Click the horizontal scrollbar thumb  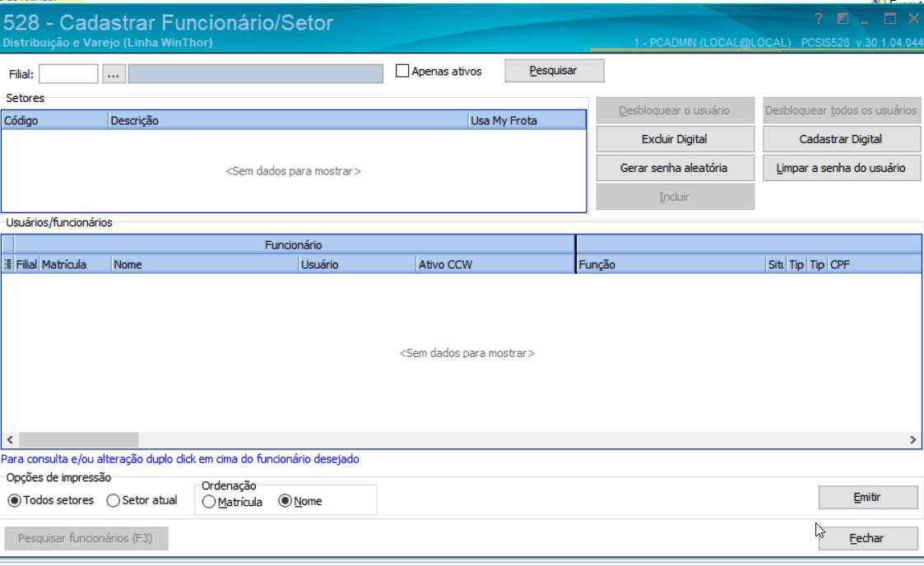tap(79, 440)
